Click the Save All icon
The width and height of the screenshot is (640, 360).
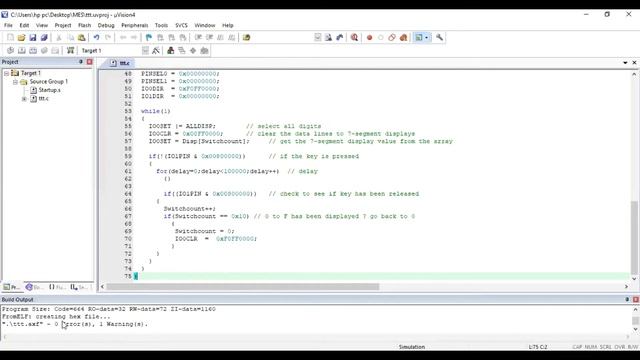pos(44,38)
